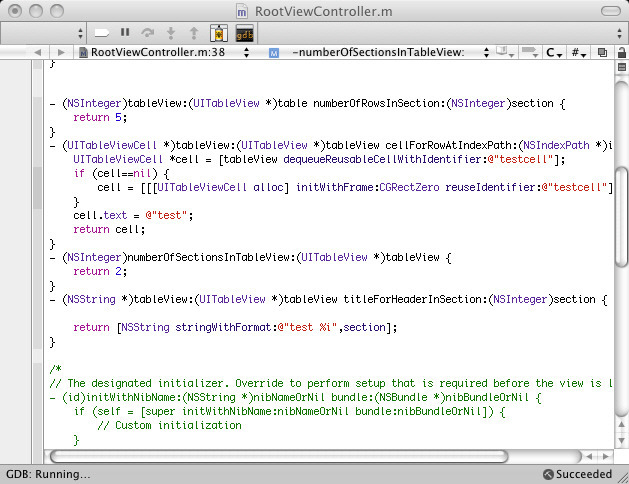Go forward in file history
This screenshot has height=484, width=629.
tap(61, 52)
